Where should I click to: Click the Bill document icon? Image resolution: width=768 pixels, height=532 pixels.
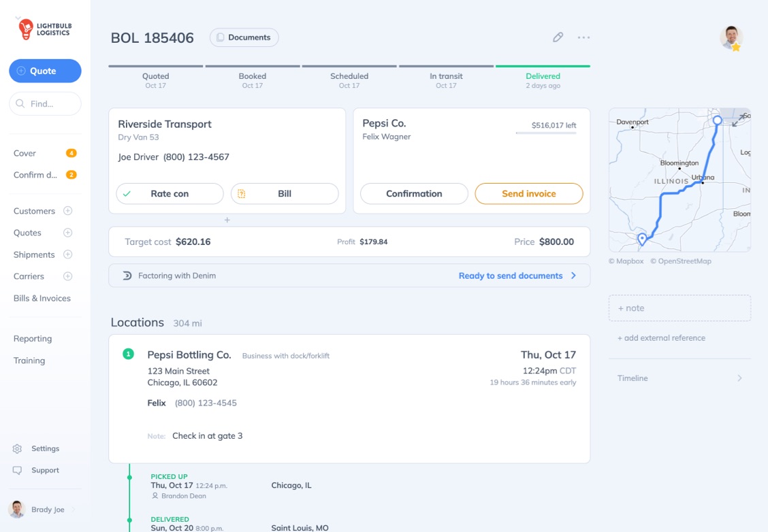(x=242, y=194)
